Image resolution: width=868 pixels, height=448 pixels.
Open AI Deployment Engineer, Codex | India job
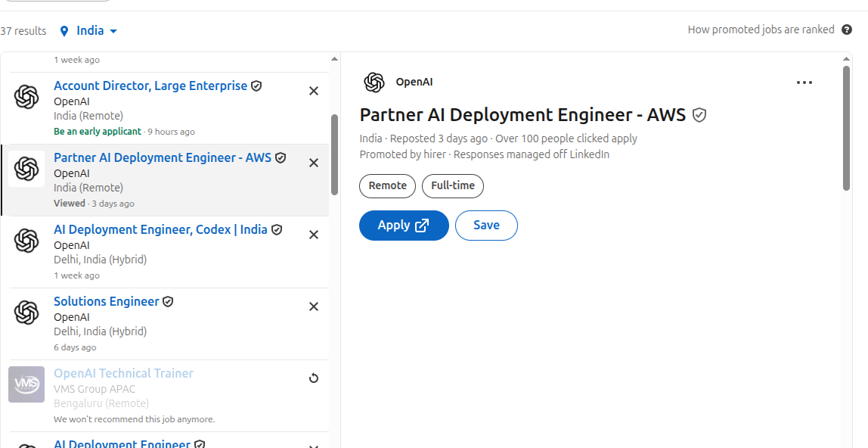pos(160,230)
